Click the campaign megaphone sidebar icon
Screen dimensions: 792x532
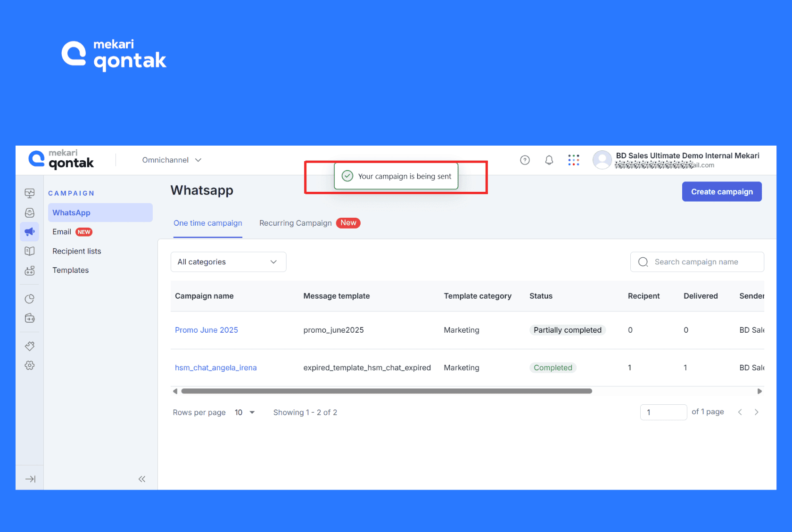tap(30, 232)
